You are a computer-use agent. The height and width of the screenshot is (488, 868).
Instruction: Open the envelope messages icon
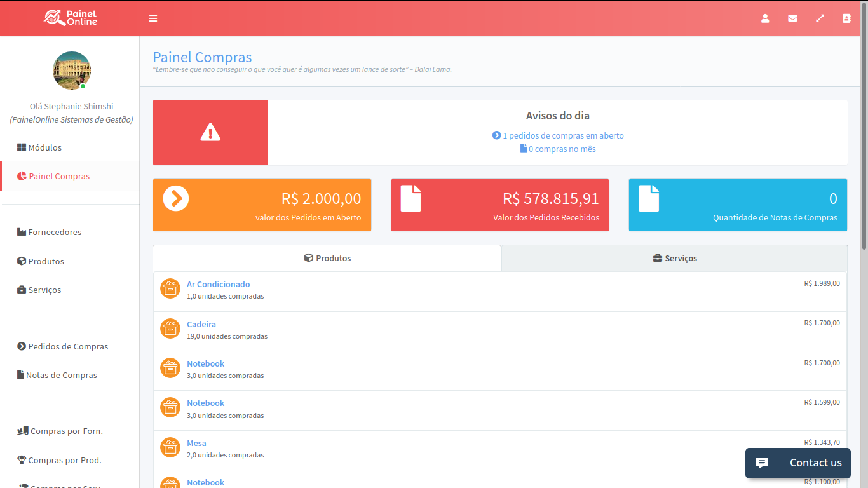[792, 18]
